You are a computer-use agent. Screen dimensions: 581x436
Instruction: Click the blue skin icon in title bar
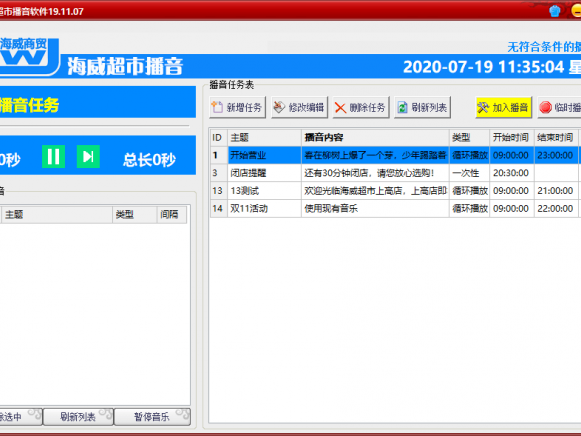point(555,11)
